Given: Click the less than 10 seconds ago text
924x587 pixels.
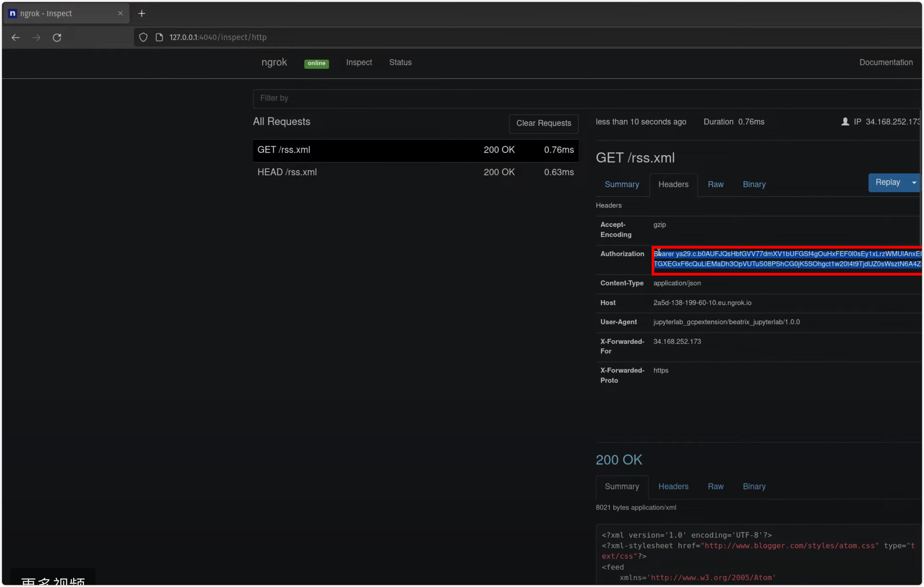Looking at the screenshot, I should pos(641,122).
